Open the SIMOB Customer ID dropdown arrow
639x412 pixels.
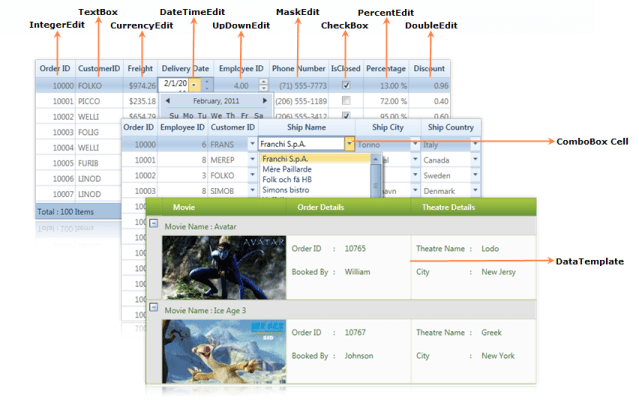click(252, 190)
